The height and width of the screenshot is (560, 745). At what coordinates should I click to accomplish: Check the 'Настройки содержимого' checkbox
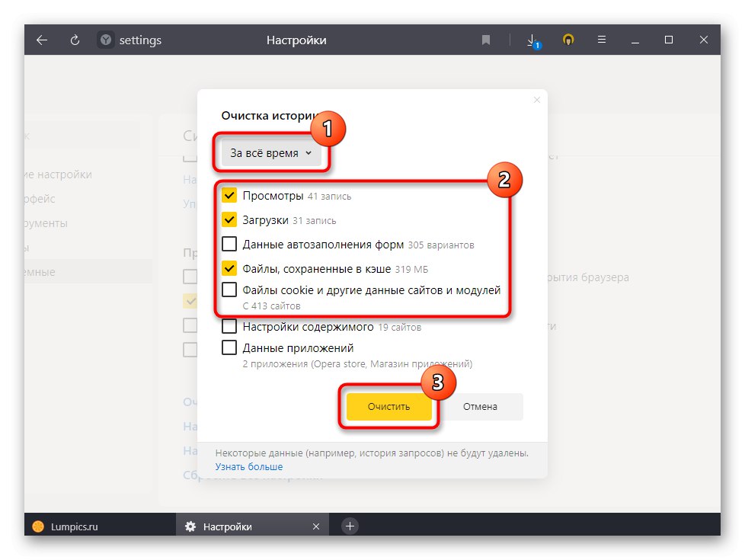(x=229, y=326)
